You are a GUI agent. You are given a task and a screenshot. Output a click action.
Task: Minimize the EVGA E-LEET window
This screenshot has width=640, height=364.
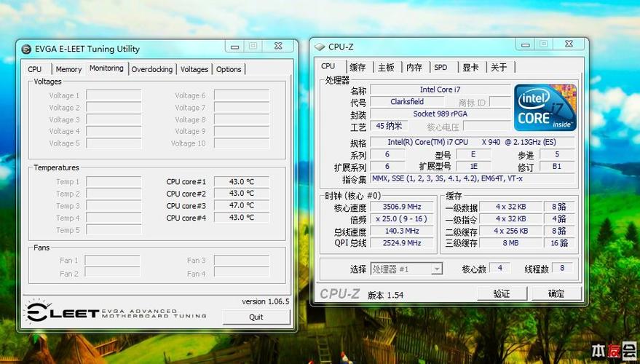click(x=234, y=46)
